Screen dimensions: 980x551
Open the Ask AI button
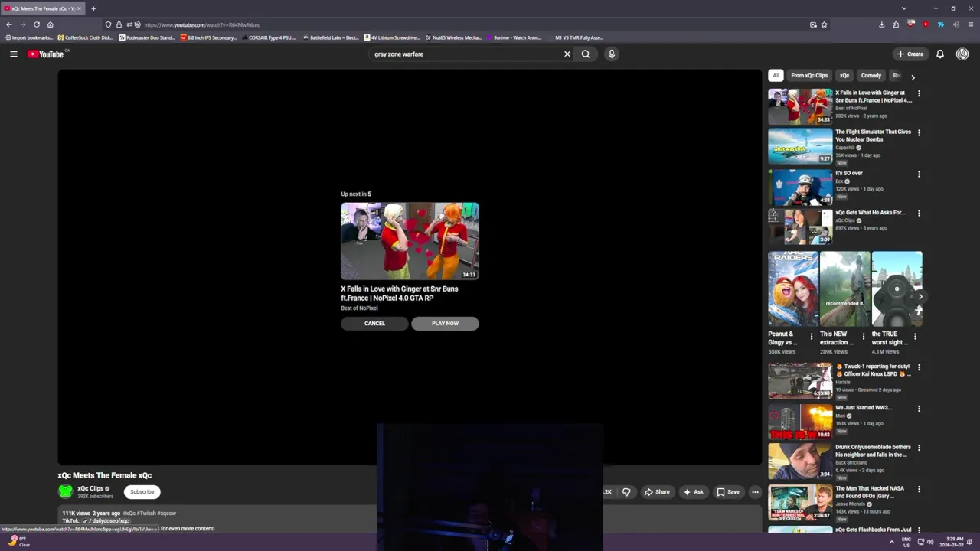click(694, 491)
